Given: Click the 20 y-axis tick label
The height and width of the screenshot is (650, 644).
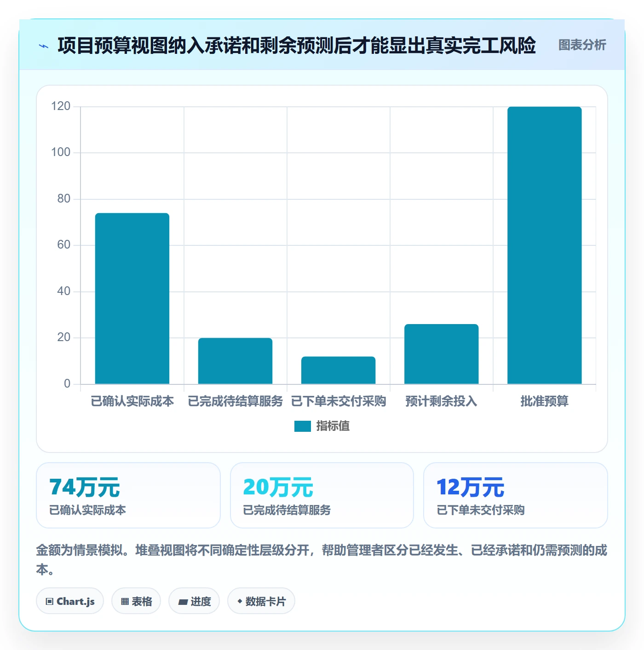Looking at the screenshot, I should coord(64,337).
